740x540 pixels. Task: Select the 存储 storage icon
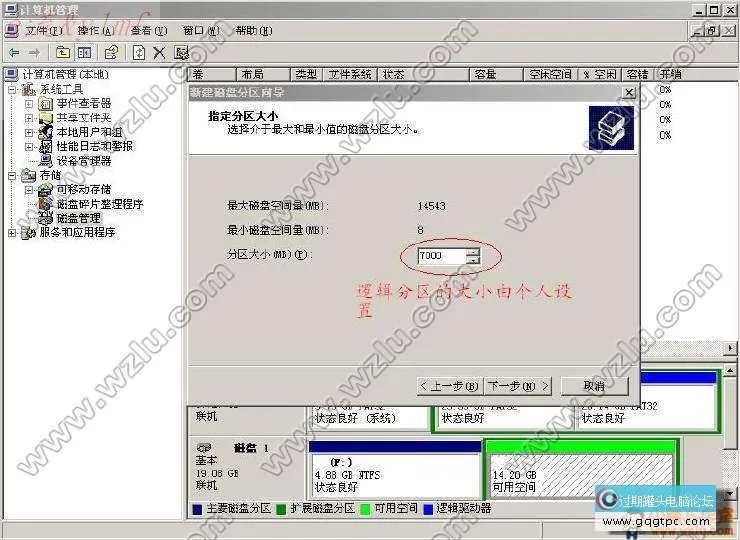pyautogui.click(x=29, y=176)
